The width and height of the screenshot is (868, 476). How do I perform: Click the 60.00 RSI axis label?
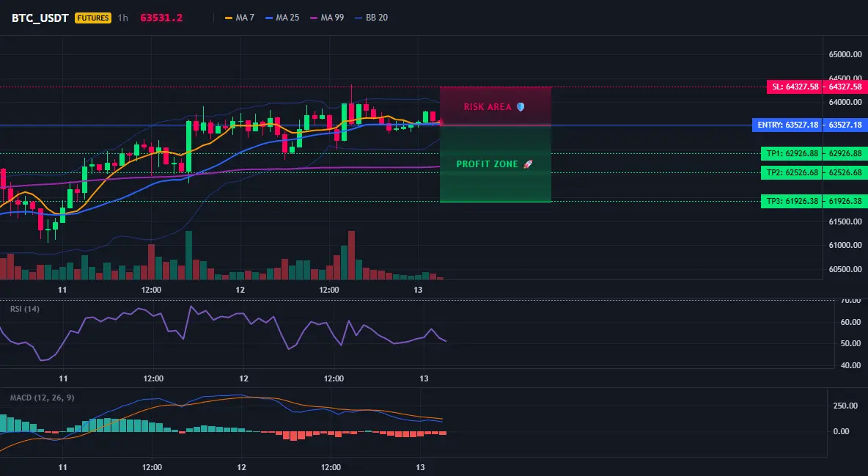(x=851, y=322)
